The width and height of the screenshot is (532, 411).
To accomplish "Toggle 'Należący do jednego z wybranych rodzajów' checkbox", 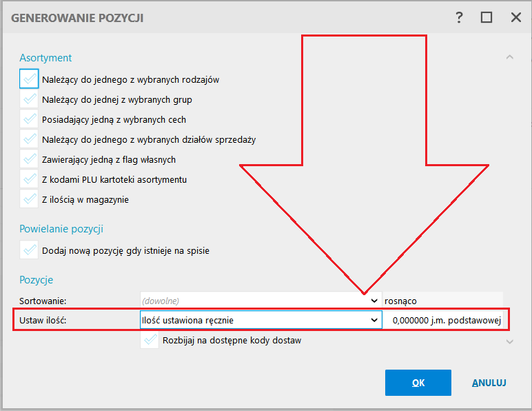I will (29, 79).
